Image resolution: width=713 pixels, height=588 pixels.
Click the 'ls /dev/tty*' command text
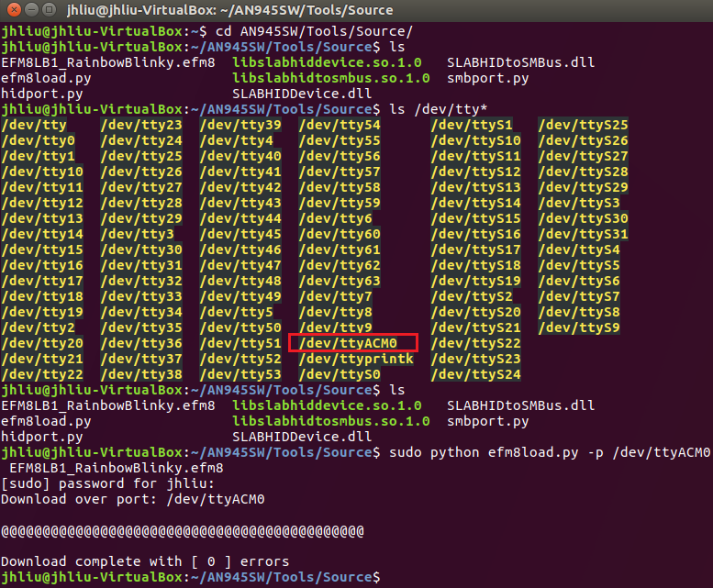click(x=439, y=109)
